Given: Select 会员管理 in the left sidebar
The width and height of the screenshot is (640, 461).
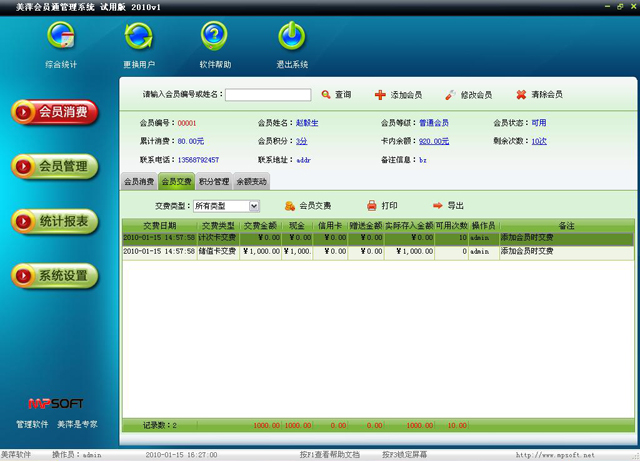Looking at the screenshot, I should point(56,166).
